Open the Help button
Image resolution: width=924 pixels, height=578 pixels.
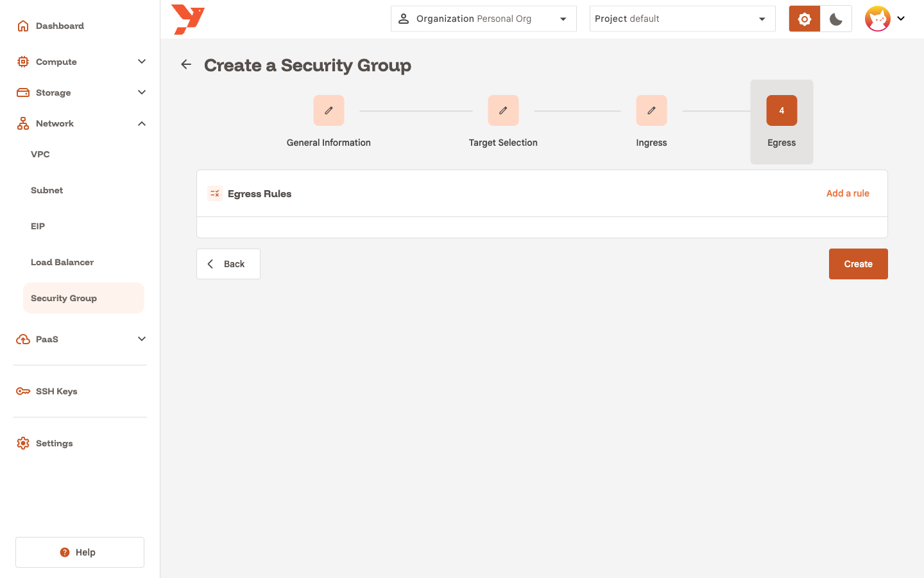coord(80,552)
